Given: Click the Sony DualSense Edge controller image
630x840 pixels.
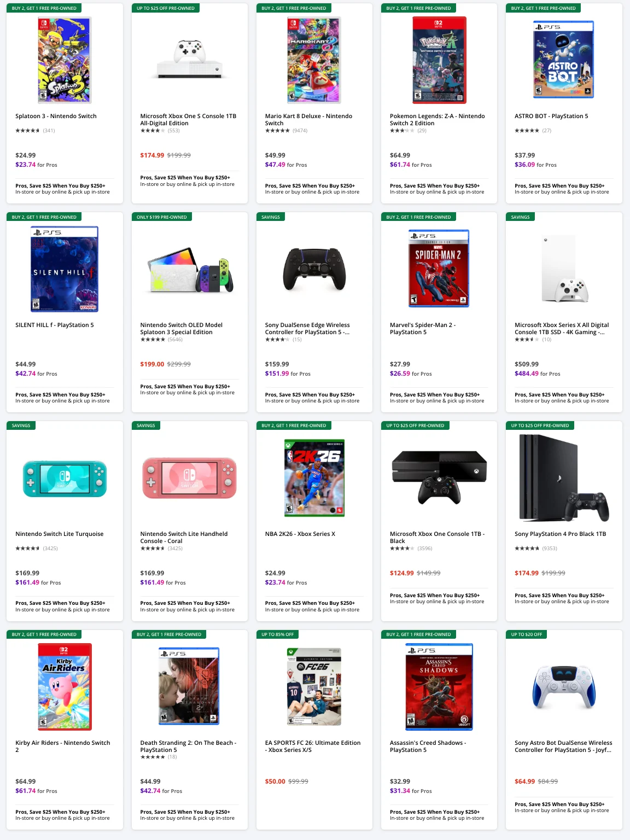Looking at the screenshot, I should point(313,269).
